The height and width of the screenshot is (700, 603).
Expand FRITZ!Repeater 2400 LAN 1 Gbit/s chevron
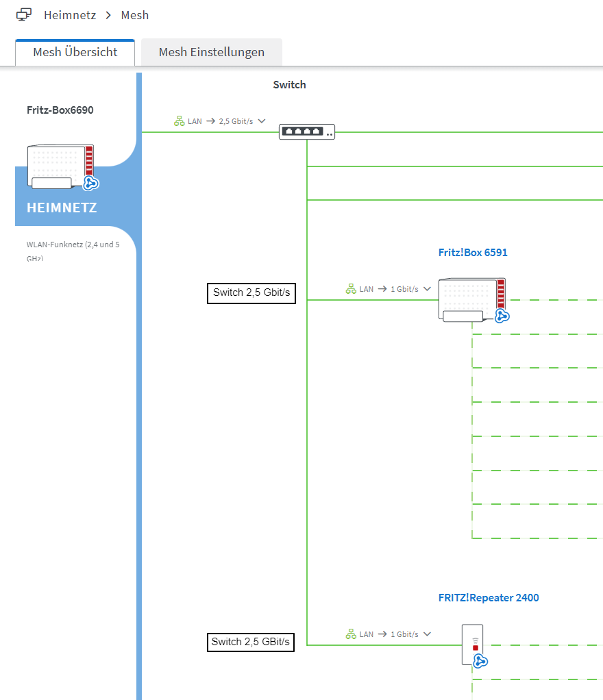coord(427,634)
